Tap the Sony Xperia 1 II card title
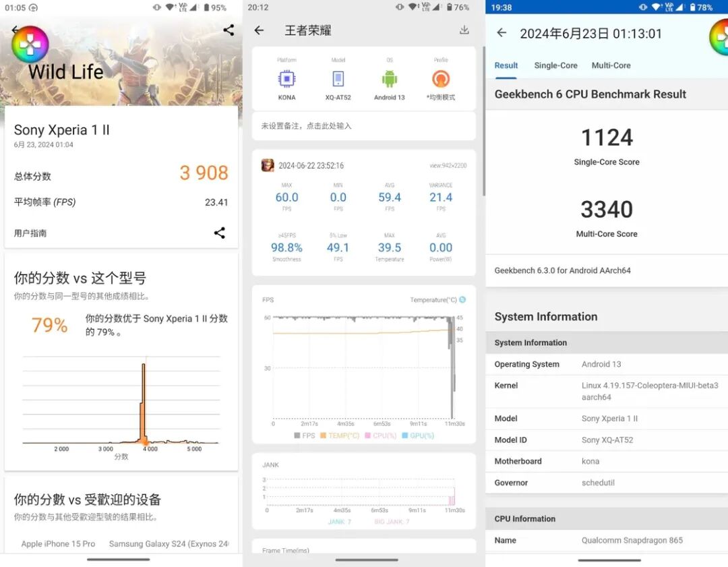The width and height of the screenshot is (728, 567). point(62,130)
